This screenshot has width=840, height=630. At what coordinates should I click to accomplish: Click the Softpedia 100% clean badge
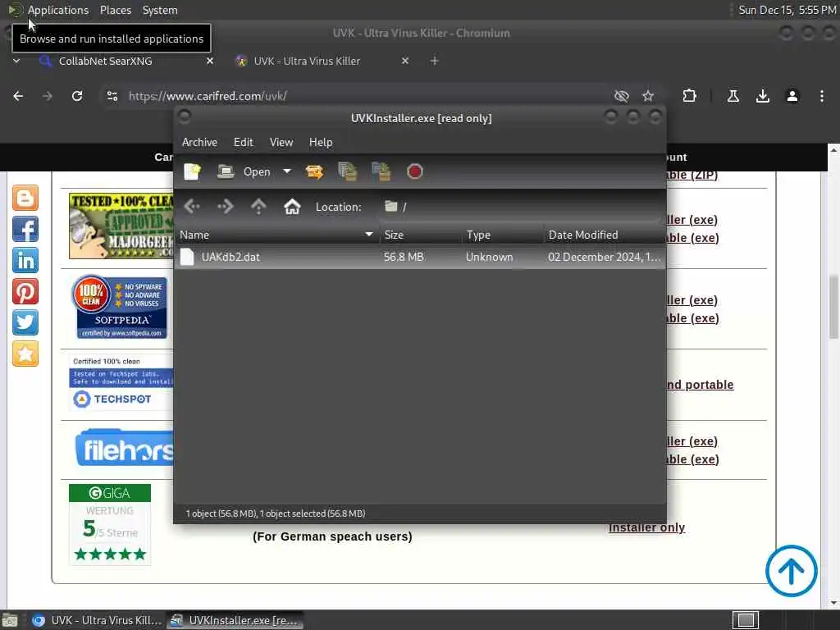coord(121,307)
